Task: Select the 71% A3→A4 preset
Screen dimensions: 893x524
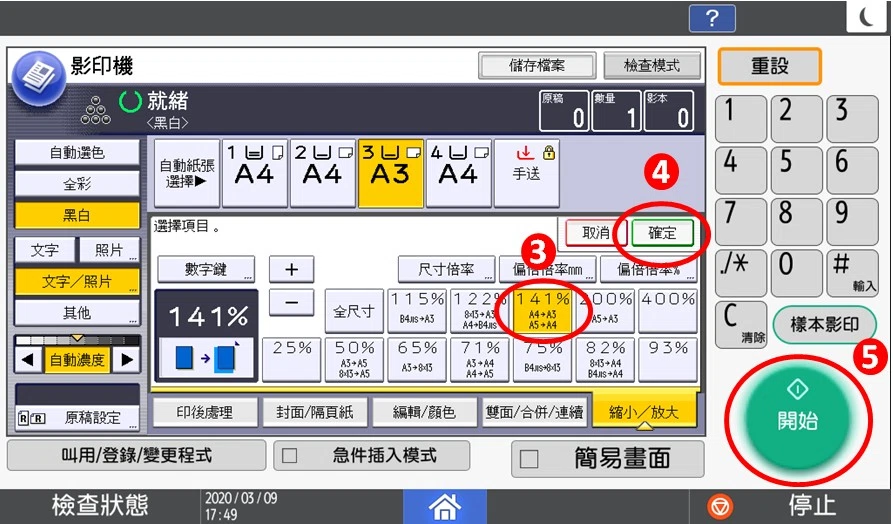Action: coord(480,360)
